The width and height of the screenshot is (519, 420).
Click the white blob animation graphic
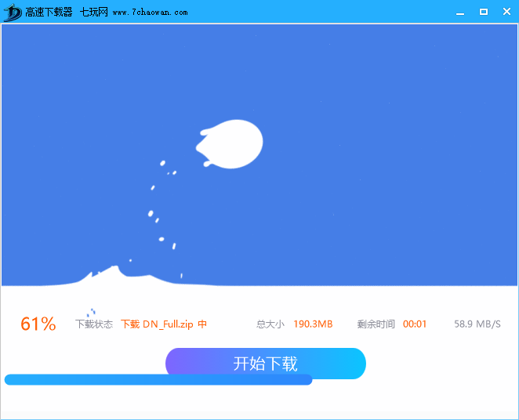[231, 144]
